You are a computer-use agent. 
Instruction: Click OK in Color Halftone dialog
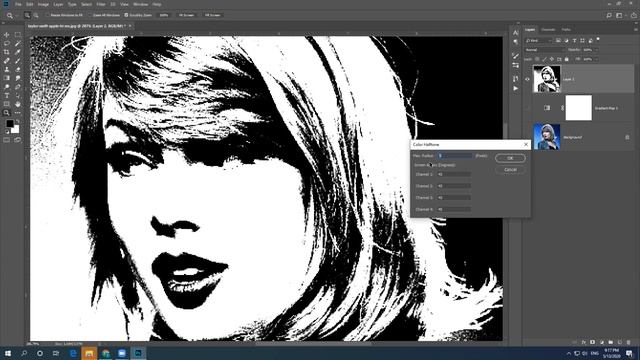click(510, 158)
